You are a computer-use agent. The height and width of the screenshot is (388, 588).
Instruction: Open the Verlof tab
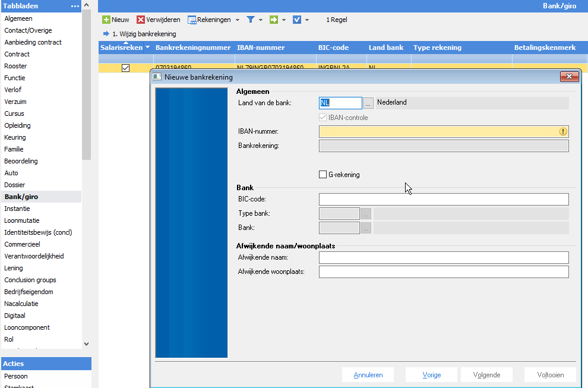[x=12, y=90]
